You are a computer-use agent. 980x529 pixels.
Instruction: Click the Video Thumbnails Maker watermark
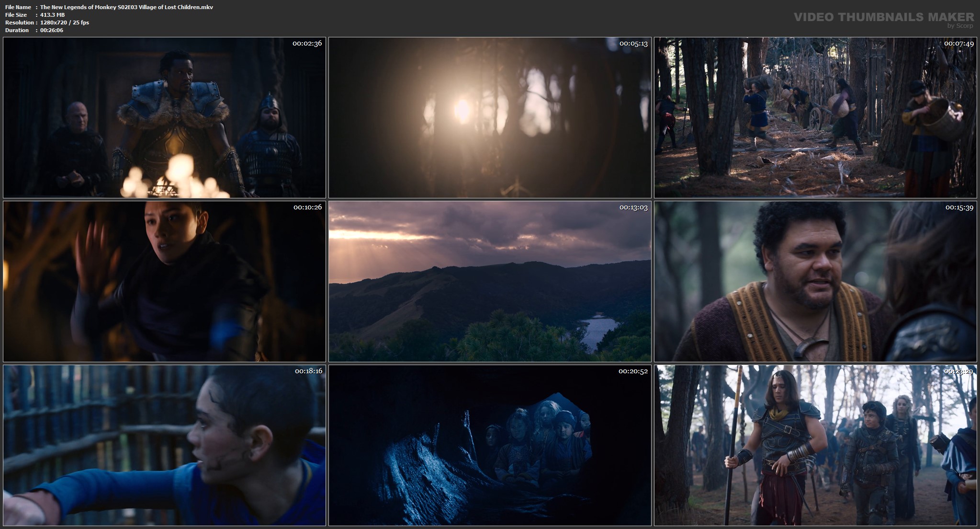pos(883,17)
